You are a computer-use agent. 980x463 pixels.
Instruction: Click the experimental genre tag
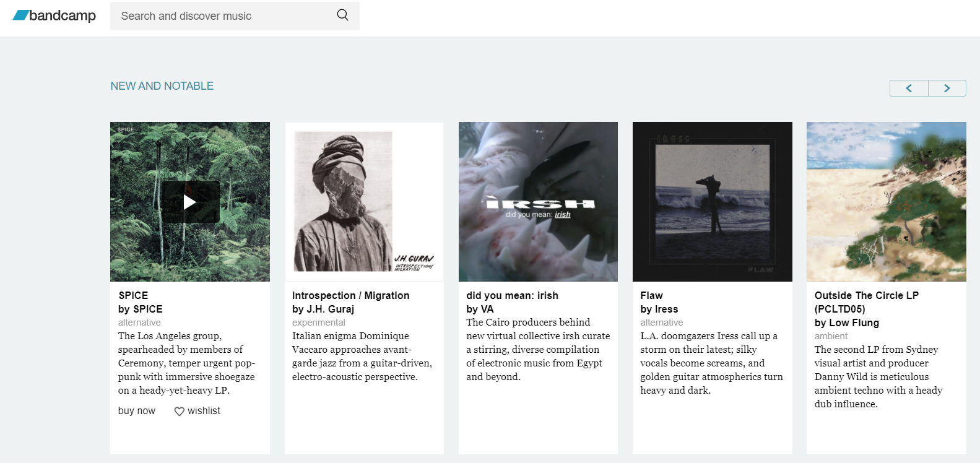coord(319,322)
